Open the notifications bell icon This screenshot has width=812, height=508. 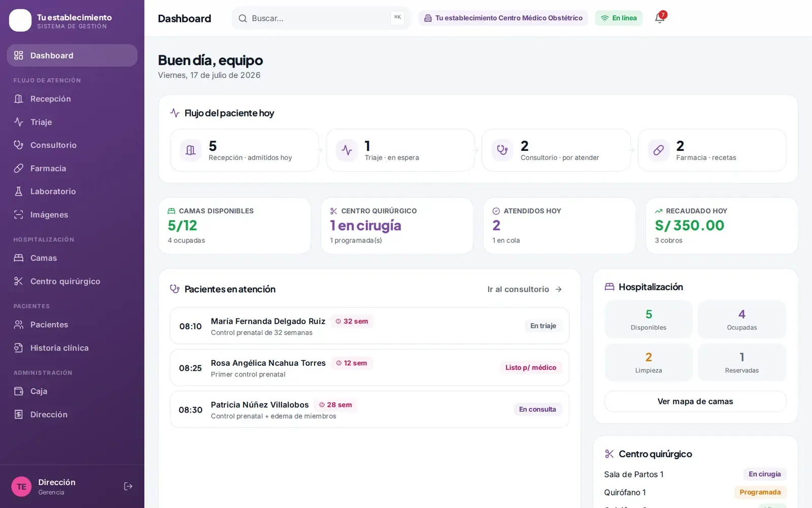(659, 18)
